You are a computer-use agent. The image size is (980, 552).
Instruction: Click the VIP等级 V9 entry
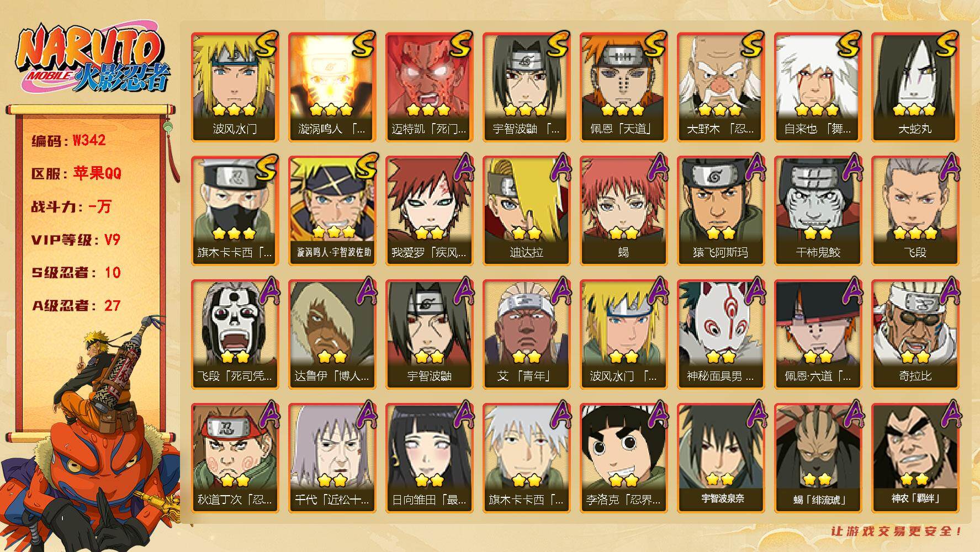click(76, 240)
